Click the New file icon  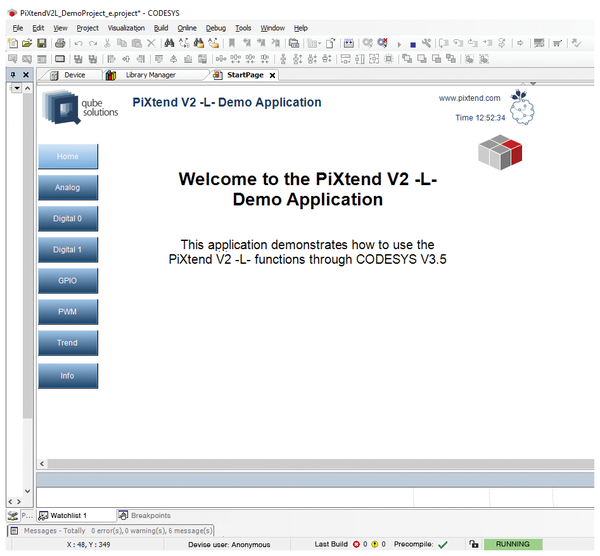(13, 44)
